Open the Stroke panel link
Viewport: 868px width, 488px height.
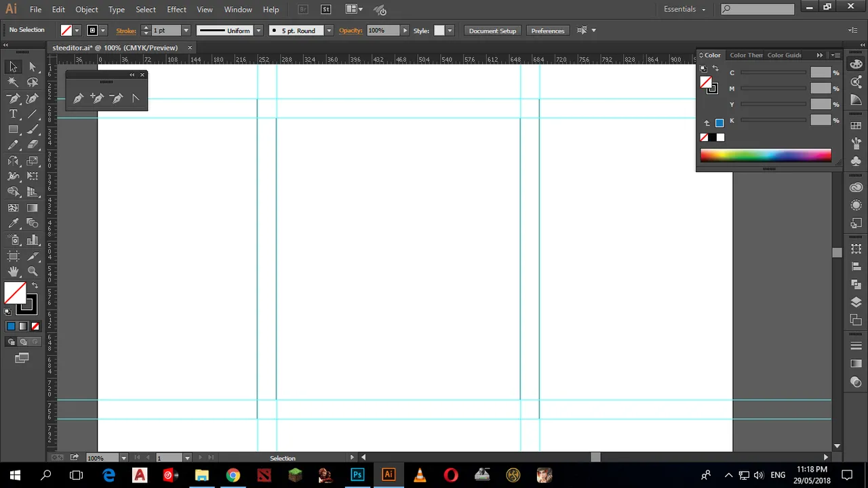click(126, 30)
